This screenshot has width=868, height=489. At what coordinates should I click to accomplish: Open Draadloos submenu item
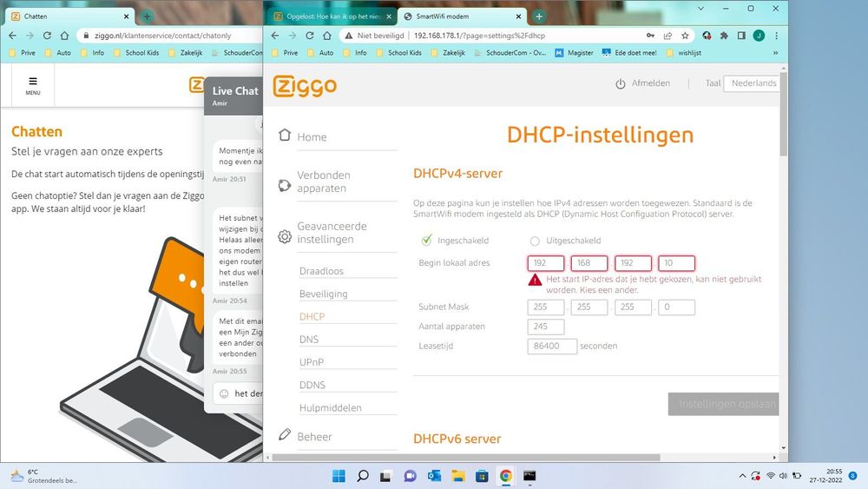(x=321, y=271)
